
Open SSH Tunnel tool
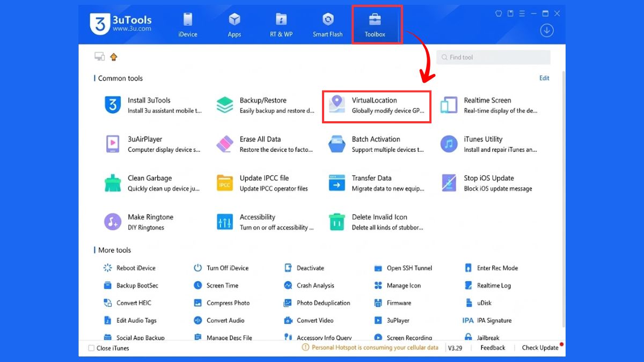pos(402,268)
